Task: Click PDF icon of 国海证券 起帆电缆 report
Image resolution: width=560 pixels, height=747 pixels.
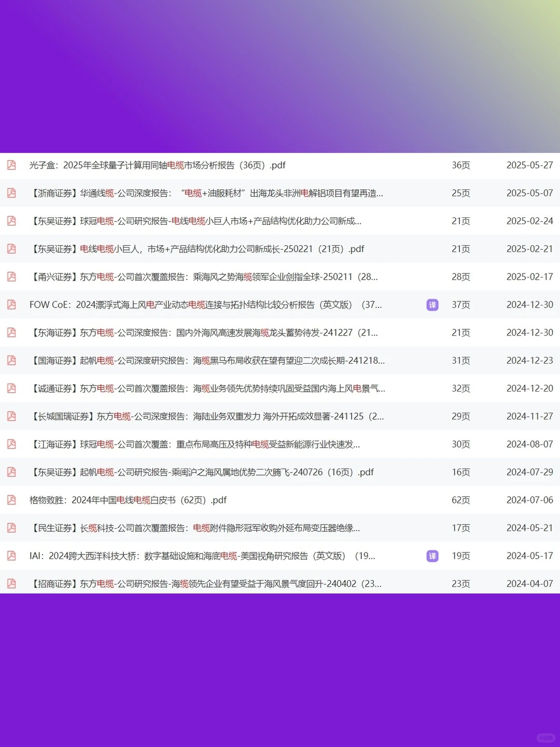Action: (11, 361)
